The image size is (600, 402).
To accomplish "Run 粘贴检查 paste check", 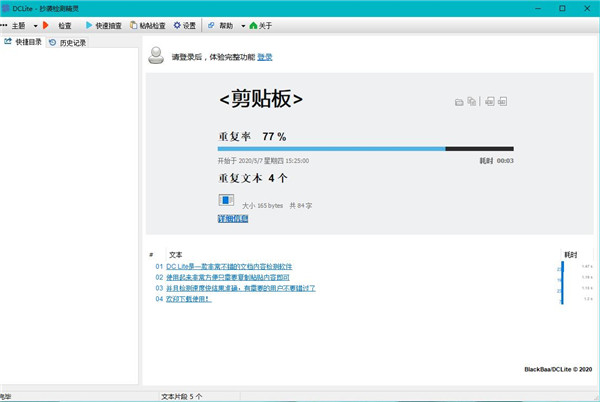I will coord(149,25).
